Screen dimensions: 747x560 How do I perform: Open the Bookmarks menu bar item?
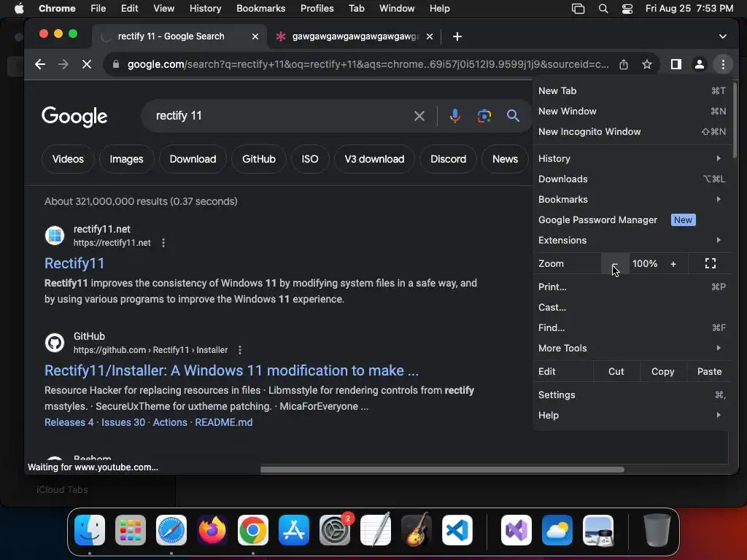[260, 9]
